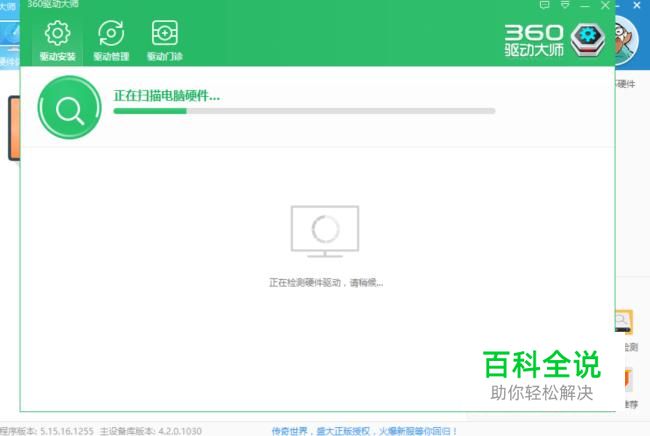
Task: Click the 正在扫描电脑硬件... status text
Action: point(167,96)
